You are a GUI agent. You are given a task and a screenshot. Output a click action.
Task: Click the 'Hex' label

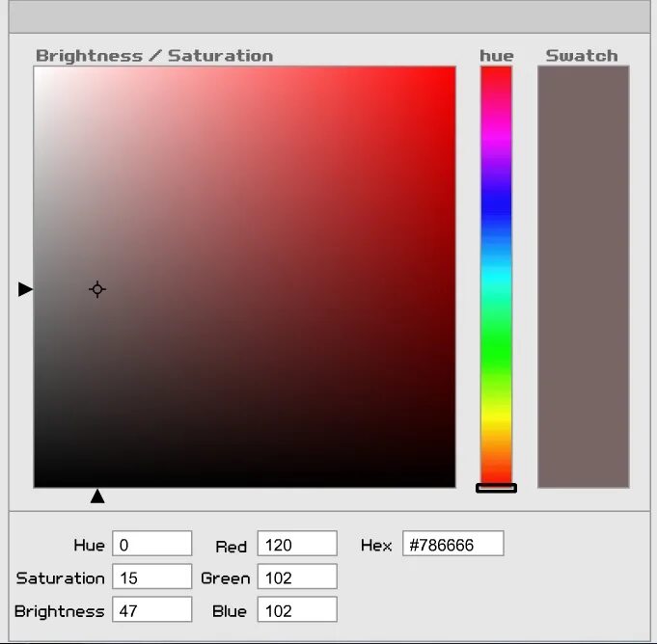point(376,545)
